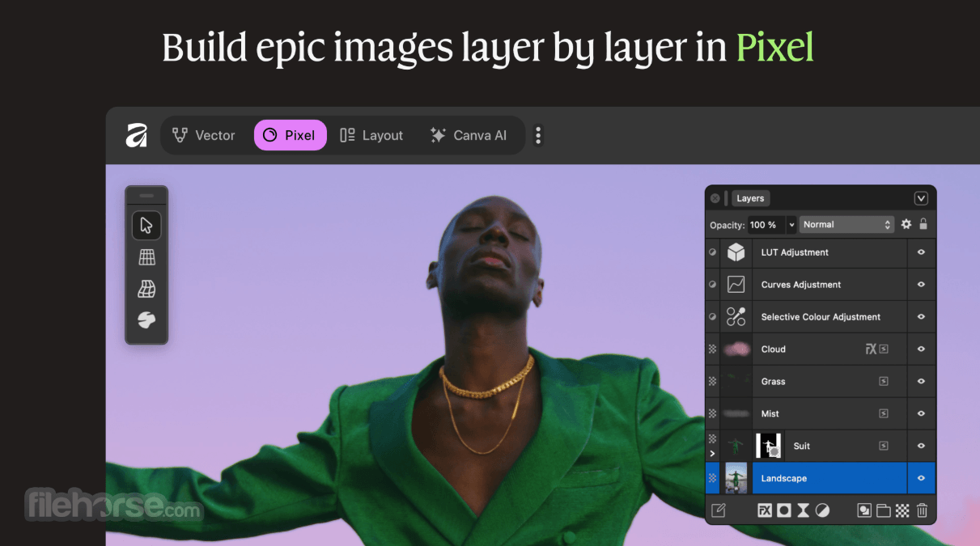Open the Opacity percentage dropdown arrow
The image size is (980, 546).
pyautogui.click(x=791, y=225)
